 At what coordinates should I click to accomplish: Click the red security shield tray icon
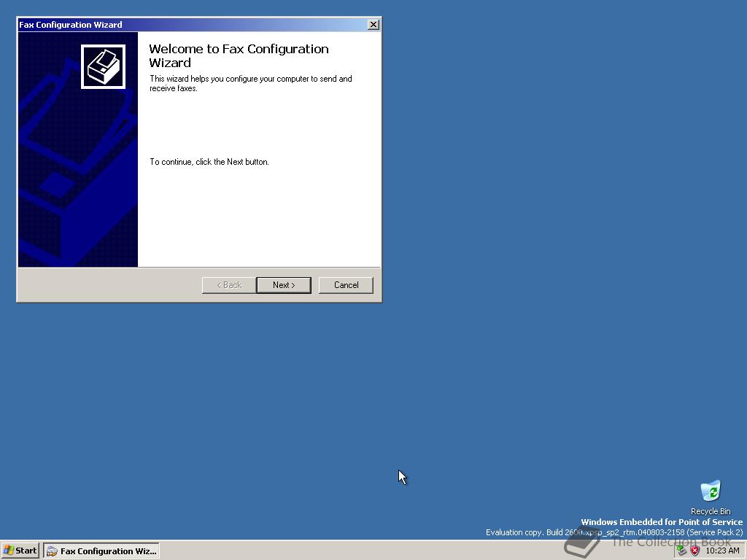point(695,551)
